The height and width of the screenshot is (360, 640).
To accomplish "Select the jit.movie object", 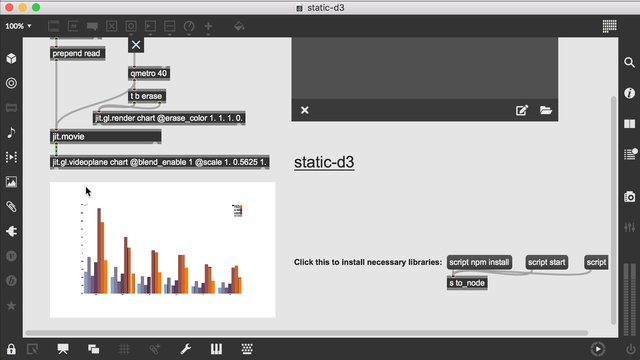I will pyautogui.click(x=105, y=137).
